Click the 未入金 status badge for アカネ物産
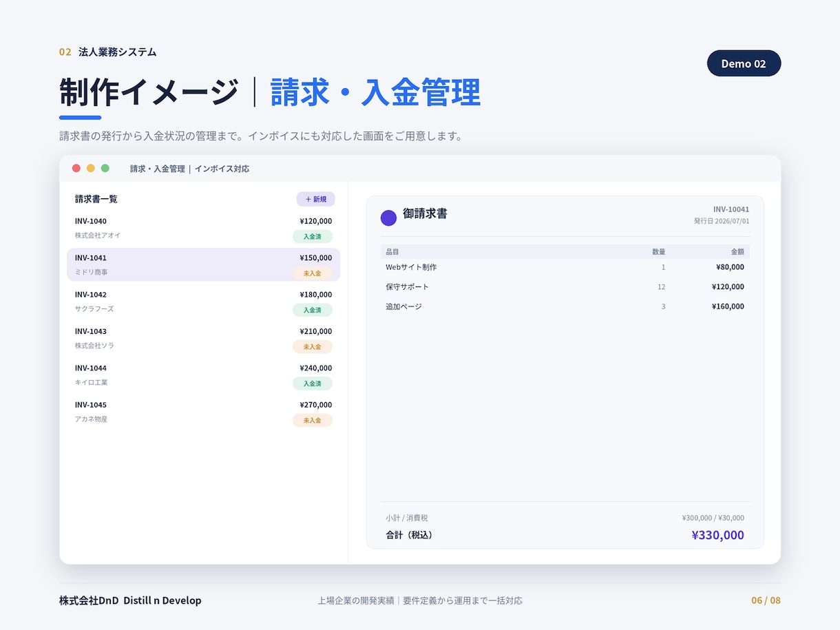The height and width of the screenshot is (630, 840). [x=313, y=420]
